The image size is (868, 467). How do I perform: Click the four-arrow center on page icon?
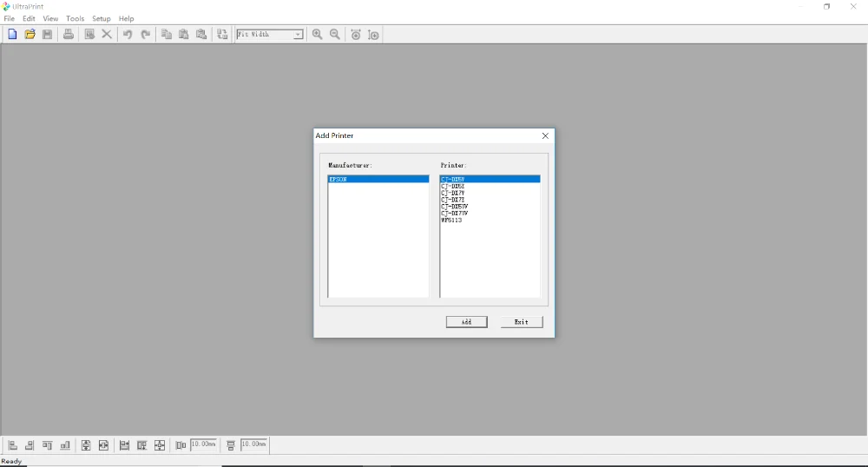[x=160, y=445]
